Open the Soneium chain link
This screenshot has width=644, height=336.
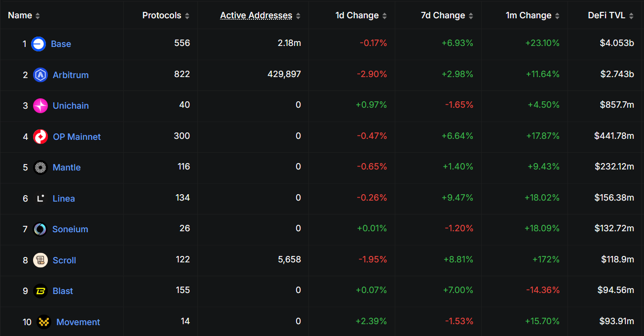70,229
